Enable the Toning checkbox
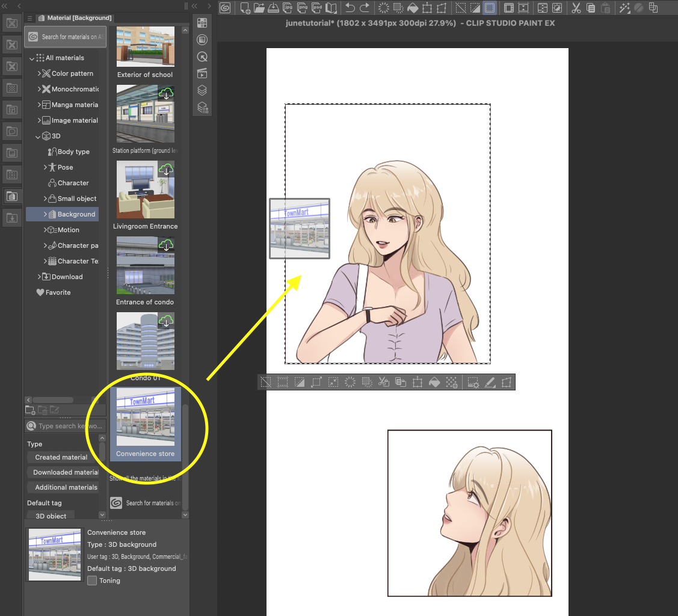678x616 pixels. [92, 581]
